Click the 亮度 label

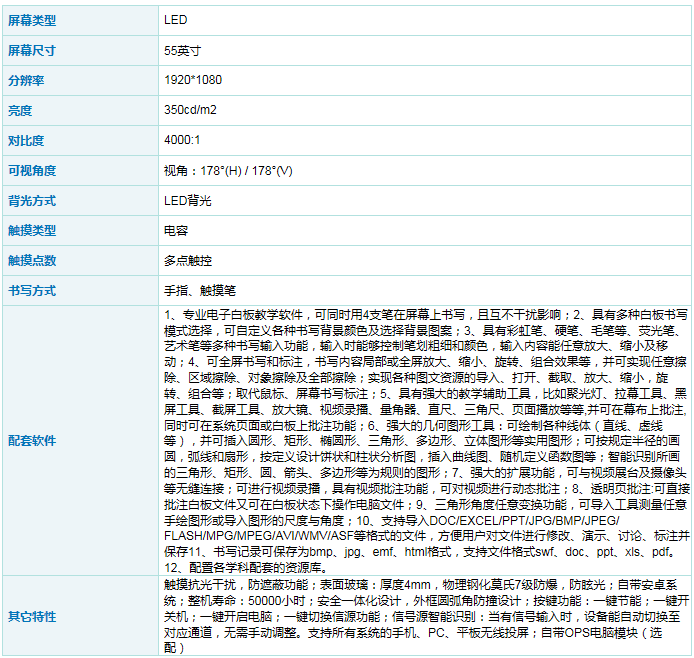click(20, 111)
